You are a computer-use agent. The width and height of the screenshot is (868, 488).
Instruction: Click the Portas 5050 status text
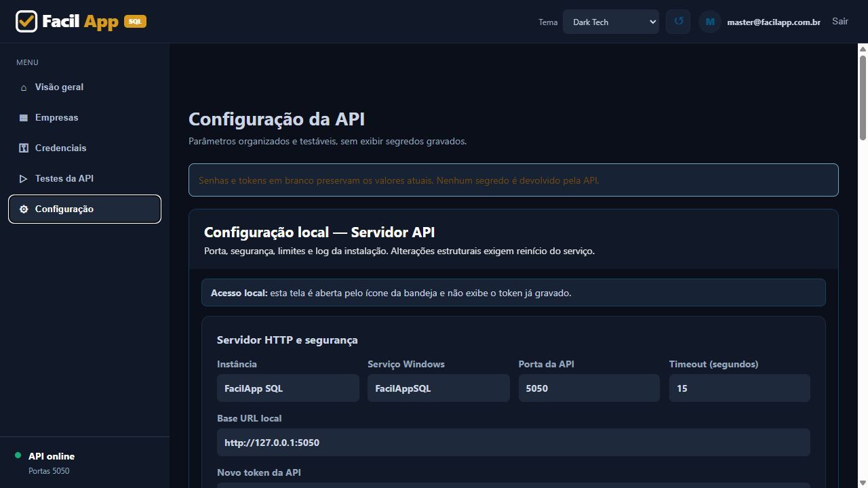point(49,471)
